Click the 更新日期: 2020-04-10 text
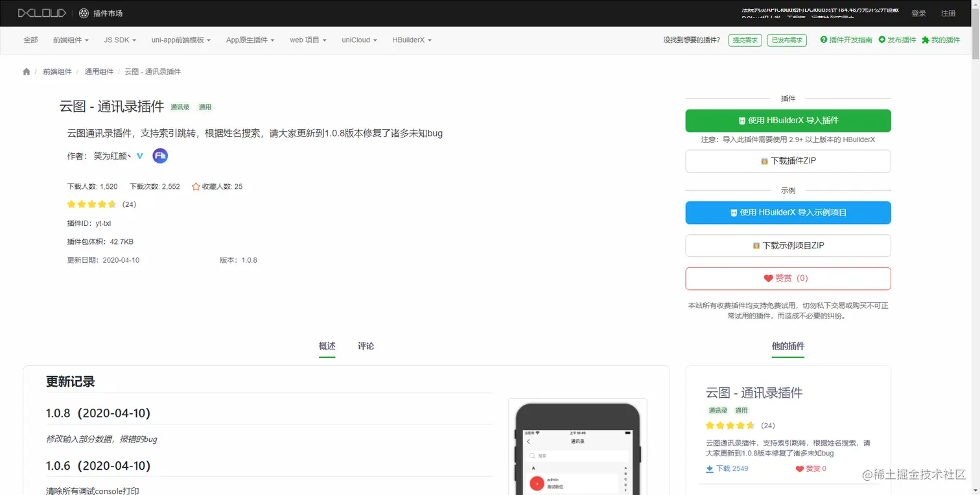The height and width of the screenshot is (495, 980). pos(103,260)
